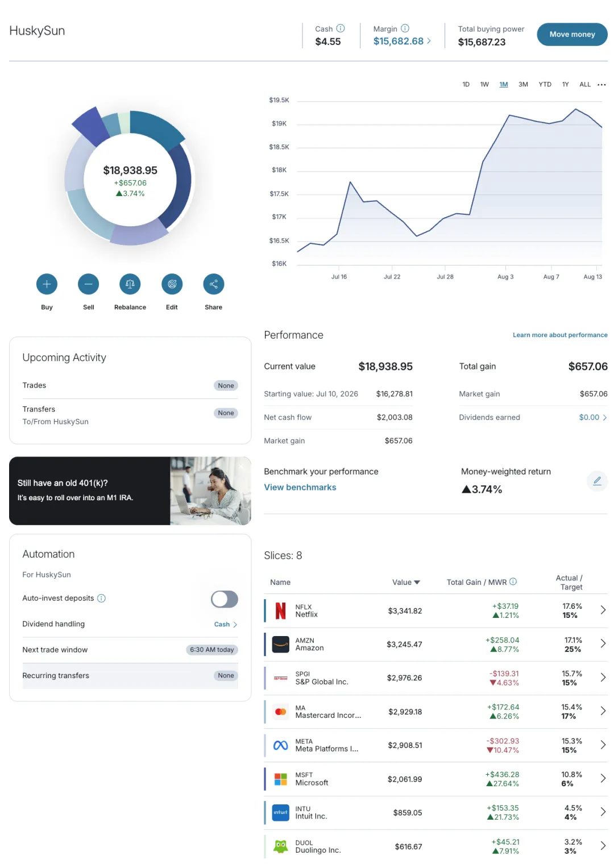This screenshot has width=614, height=868.
Task: Open the Margin $15,682.68 link
Action: [x=402, y=41]
